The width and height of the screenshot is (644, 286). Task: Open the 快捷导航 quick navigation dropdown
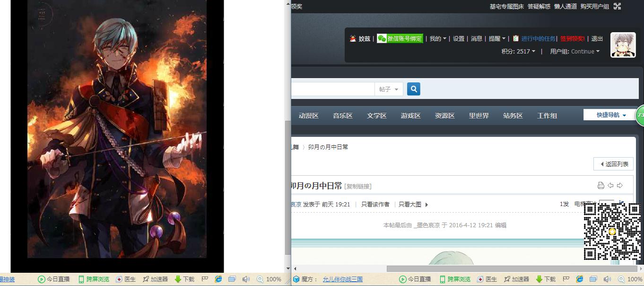[611, 115]
